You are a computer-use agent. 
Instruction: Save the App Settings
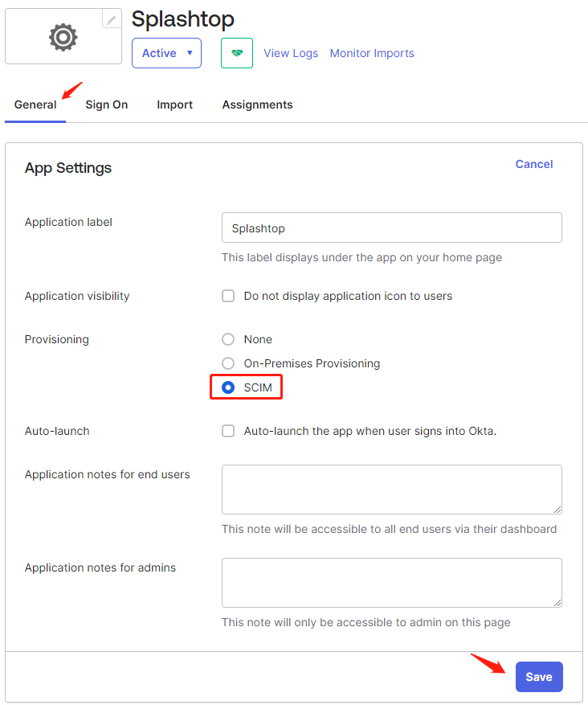click(539, 677)
